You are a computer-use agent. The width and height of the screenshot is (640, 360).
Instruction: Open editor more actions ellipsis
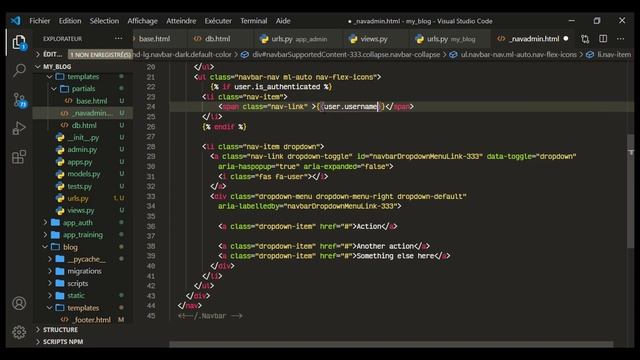(620, 39)
